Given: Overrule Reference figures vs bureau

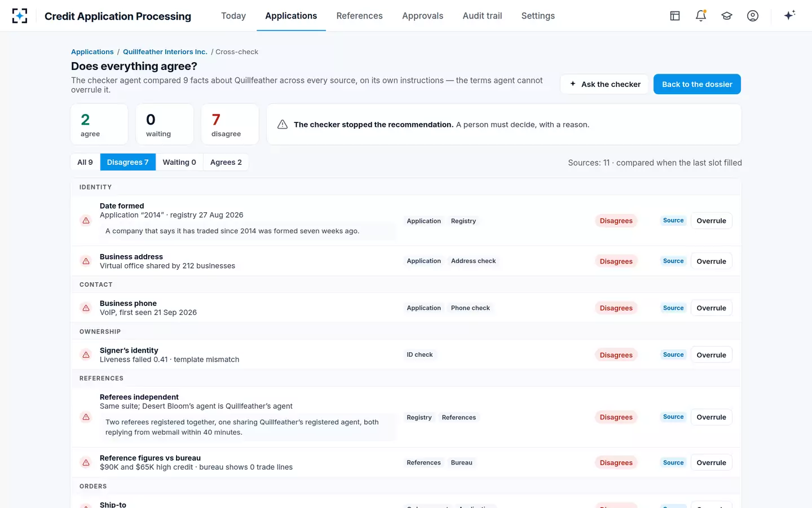Looking at the screenshot, I should tap(711, 463).
